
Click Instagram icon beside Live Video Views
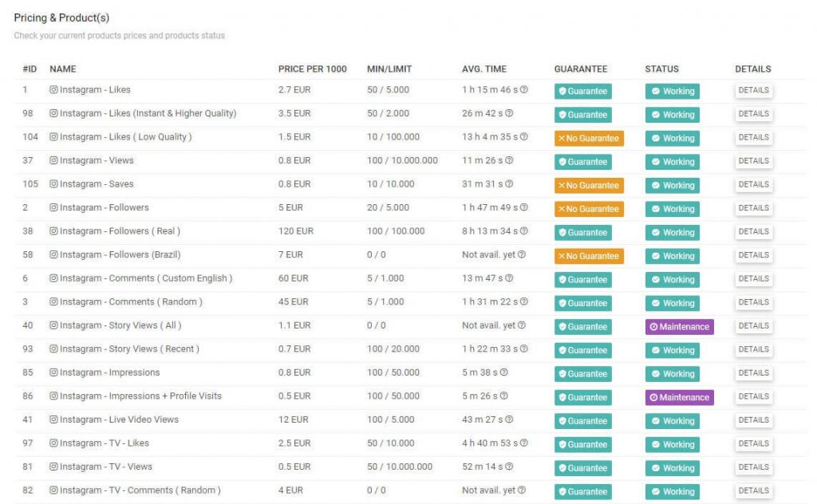click(x=54, y=419)
